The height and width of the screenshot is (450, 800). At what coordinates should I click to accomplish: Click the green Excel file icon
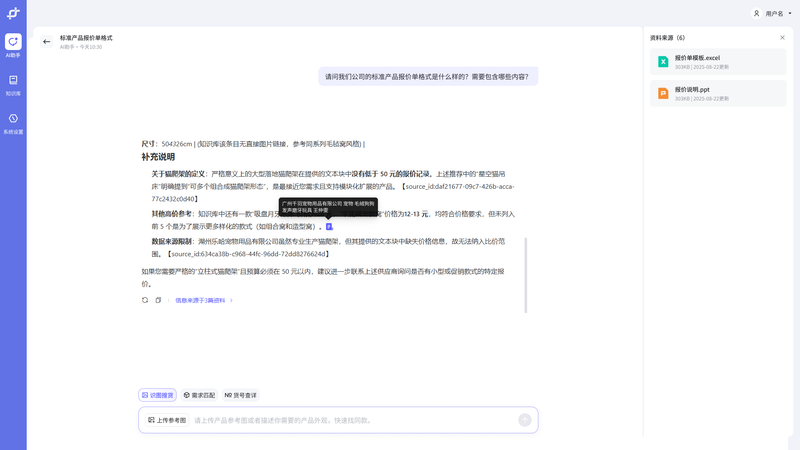tap(663, 62)
